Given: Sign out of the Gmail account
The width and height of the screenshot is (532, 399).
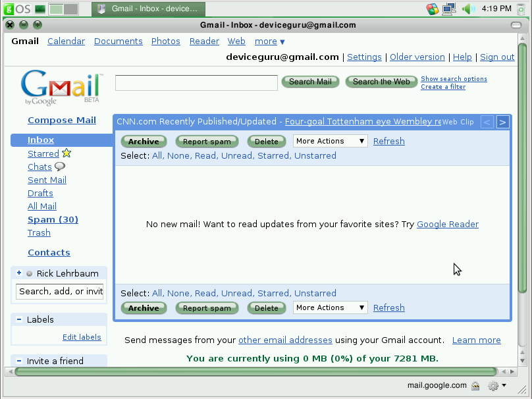Looking at the screenshot, I should click(x=497, y=57).
